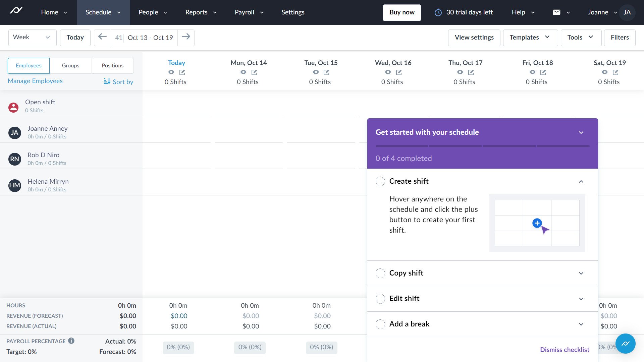Toggle the eye icon under Sat, Oct 19
Image resolution: width=644 pixels, height=362 pixels.
click(604, 72)
